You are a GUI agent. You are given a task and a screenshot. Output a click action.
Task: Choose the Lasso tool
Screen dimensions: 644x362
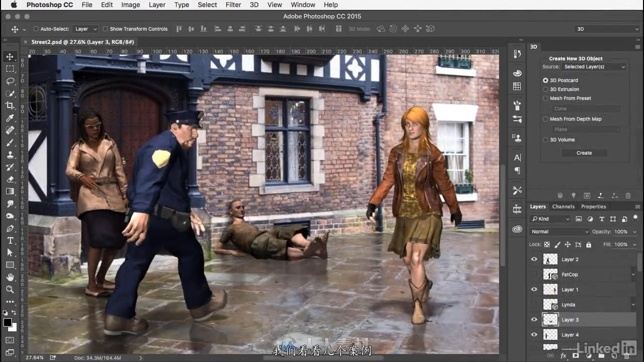(x=10, y=81)
